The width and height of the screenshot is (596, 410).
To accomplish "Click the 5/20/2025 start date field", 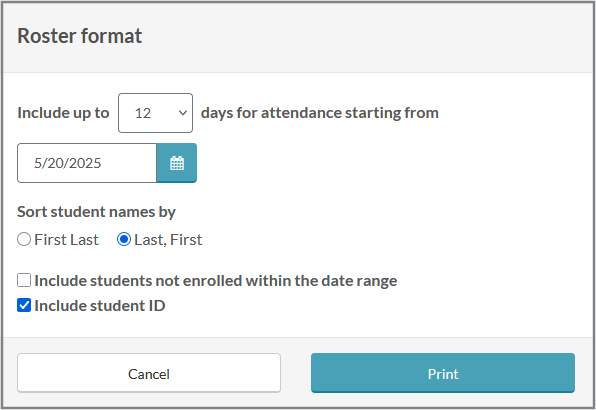I will point(87,163).
